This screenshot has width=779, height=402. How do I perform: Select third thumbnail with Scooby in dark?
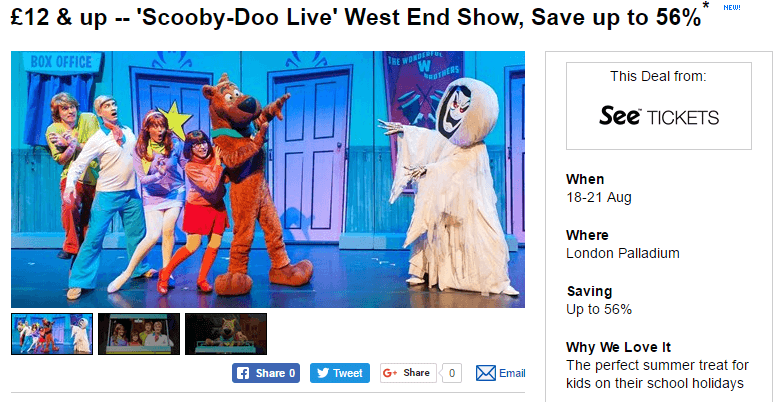coord(226,334)
